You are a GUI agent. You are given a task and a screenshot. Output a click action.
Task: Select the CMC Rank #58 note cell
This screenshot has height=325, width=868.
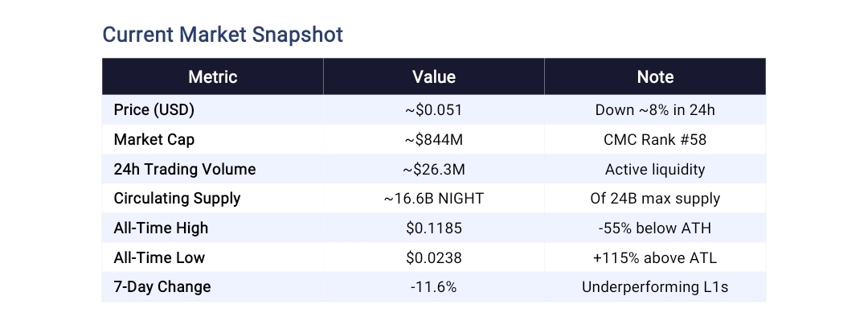click(654, 140)
